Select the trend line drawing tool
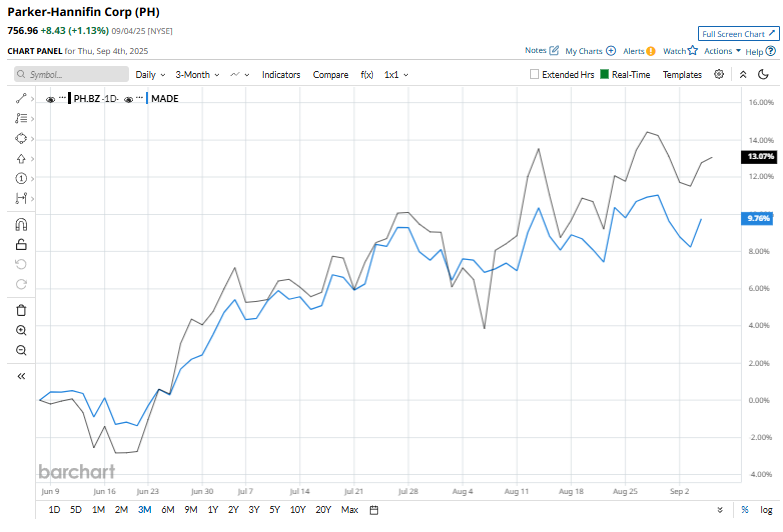 click(20, 98)
